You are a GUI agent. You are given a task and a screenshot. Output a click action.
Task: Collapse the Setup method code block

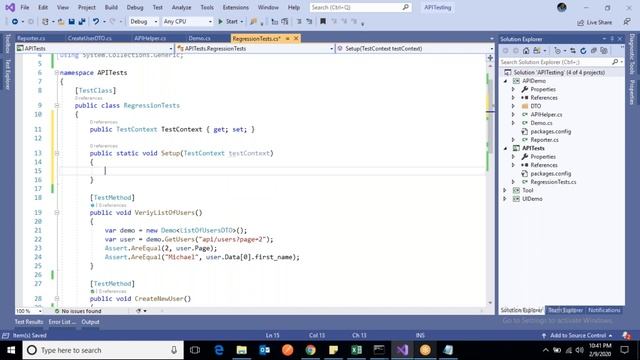pyautogui.click(x=57, y=153)
